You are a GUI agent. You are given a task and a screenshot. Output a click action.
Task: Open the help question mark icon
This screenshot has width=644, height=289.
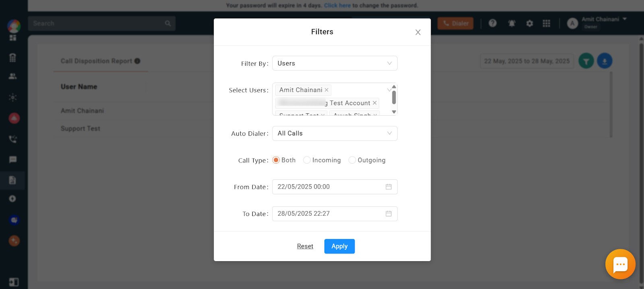coord(493,23)
